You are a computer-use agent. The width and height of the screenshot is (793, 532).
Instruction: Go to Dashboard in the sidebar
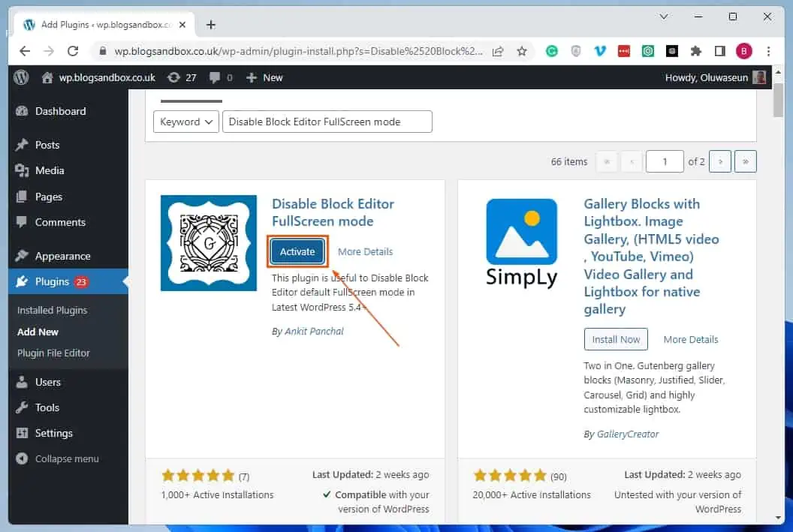tap(60, 111)
